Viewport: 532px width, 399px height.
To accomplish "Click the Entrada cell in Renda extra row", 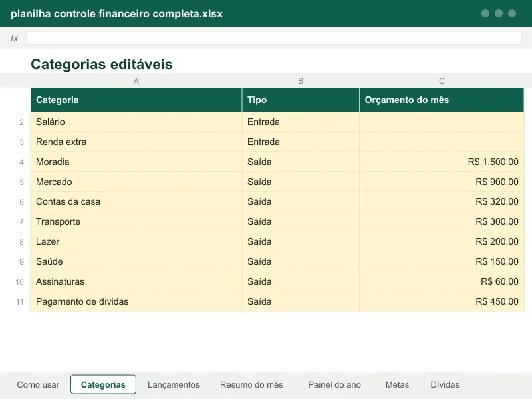I will (x=301, y=142).
